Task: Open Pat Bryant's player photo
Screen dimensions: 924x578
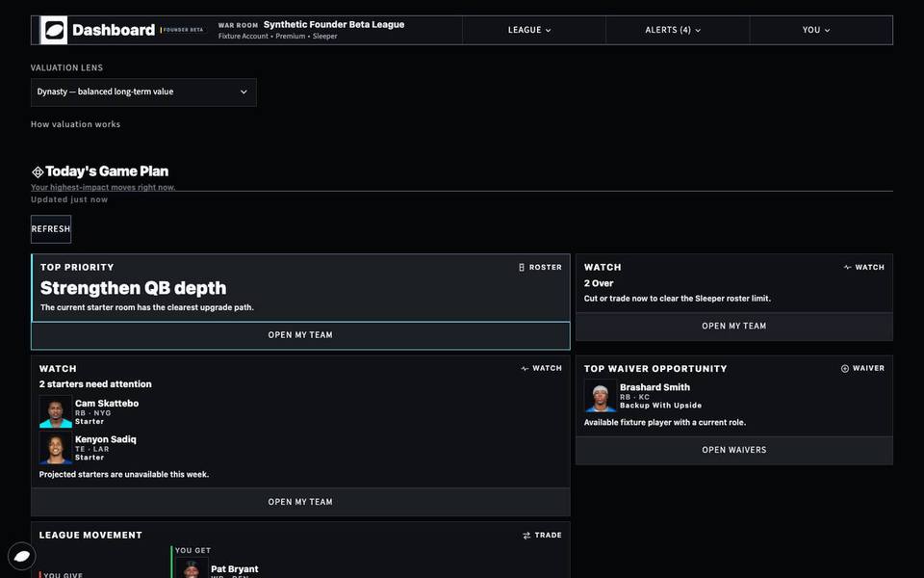Action: [x=192, y=568]
